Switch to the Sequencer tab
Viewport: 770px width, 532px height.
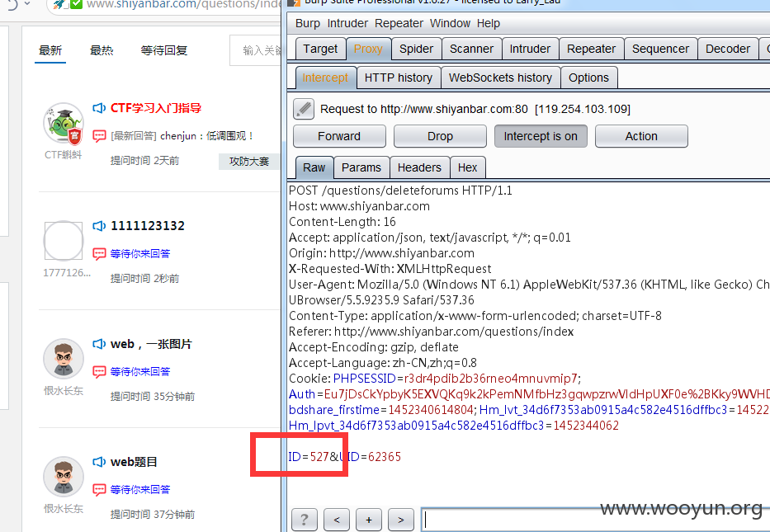[x=660, y=49]
